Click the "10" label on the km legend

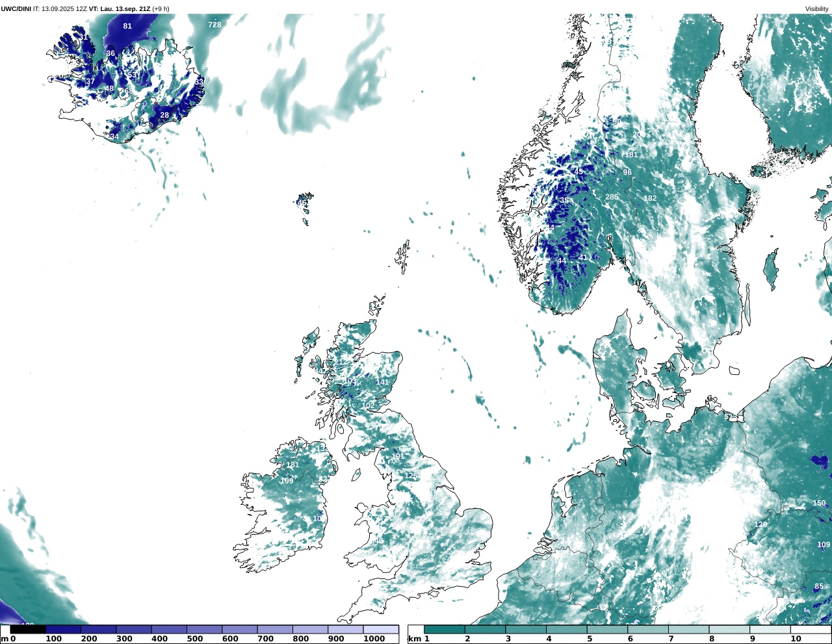point(795,639)
